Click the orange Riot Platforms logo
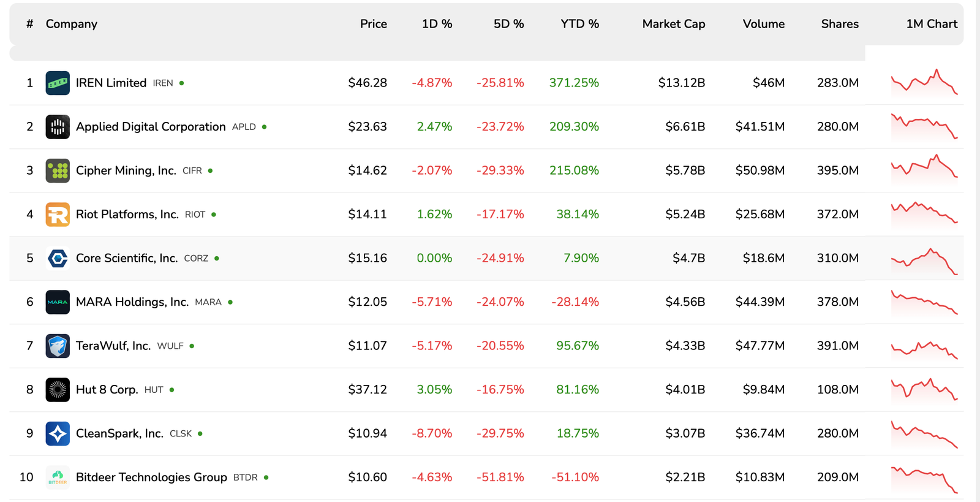 click(58, 214)
